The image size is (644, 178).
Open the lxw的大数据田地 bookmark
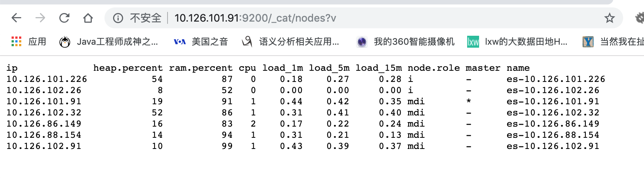(x=517, y=41)
